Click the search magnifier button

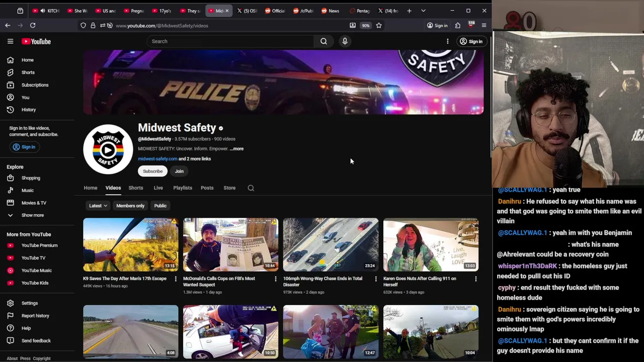[x=324, y=41]
